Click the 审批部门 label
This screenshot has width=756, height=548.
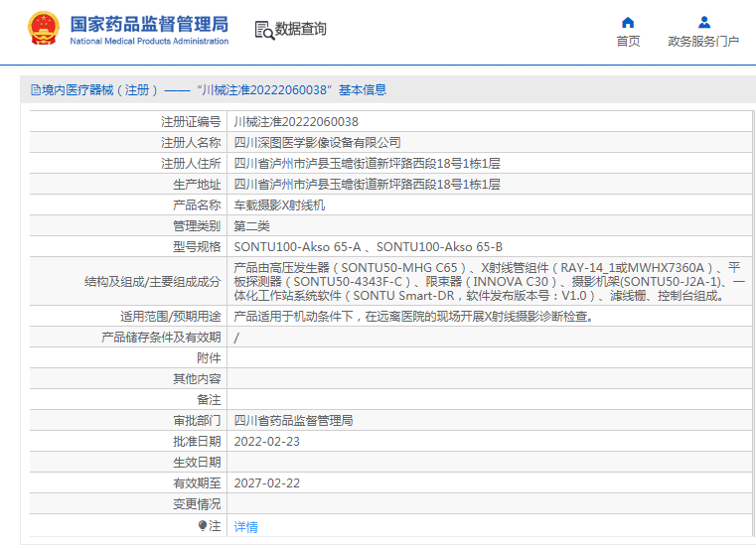pos(197,420)
